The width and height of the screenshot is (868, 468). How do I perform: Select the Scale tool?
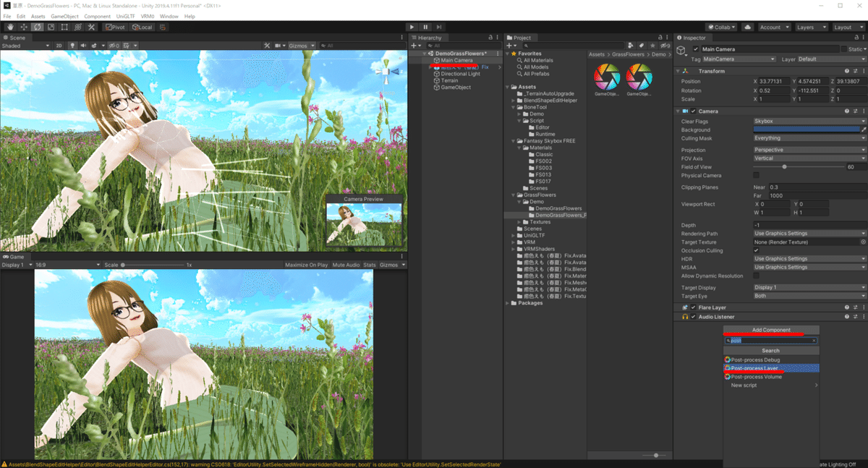51,27
